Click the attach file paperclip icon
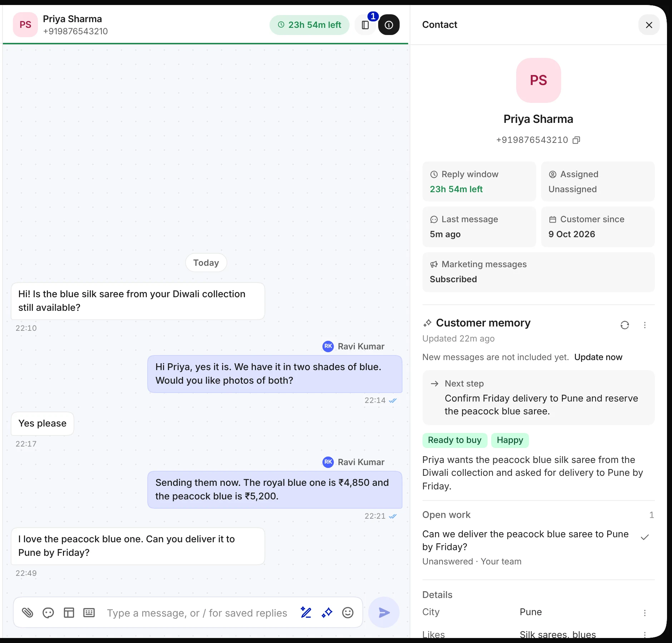The width and height of the screenshot is (672, 643). (28, 613)
